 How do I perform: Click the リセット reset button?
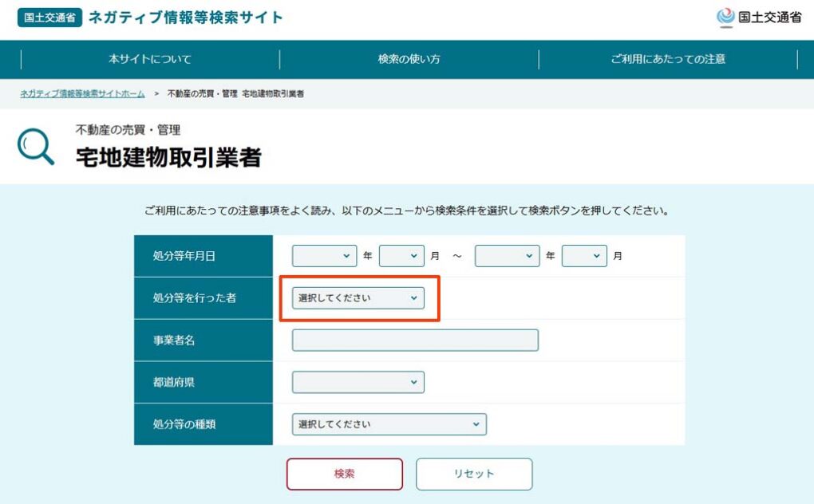(474, 474)
